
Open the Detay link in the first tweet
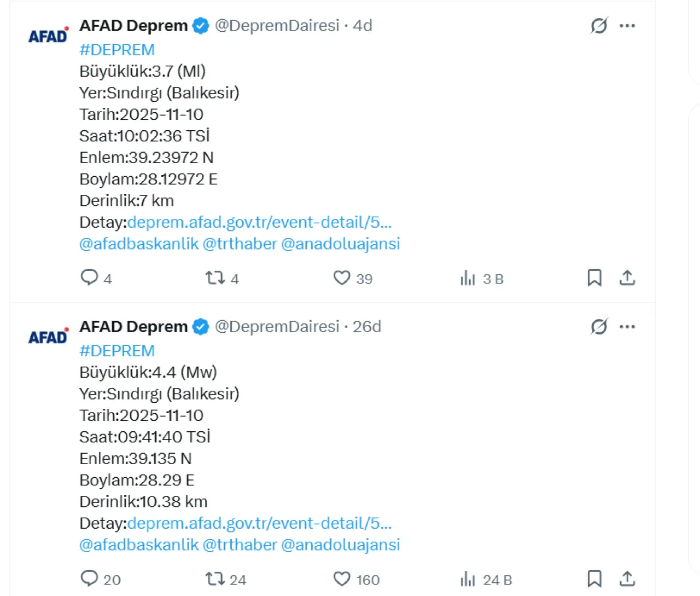(x=259, y=222)
